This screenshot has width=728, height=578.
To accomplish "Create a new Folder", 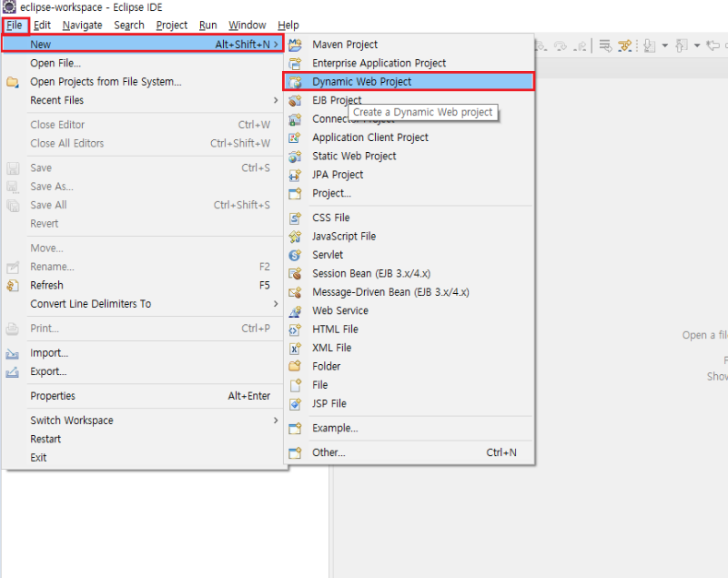I will (x=409, y=366).
